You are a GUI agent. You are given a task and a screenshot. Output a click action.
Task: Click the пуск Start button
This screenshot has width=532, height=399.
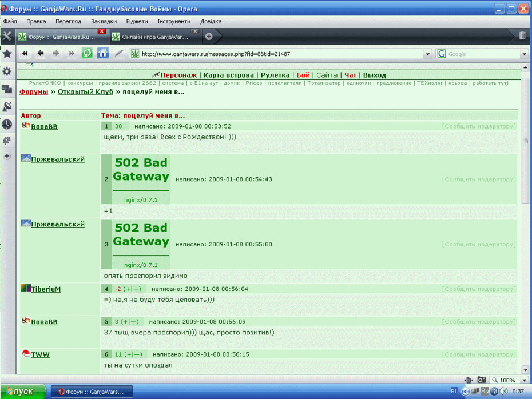pos(23,392)
